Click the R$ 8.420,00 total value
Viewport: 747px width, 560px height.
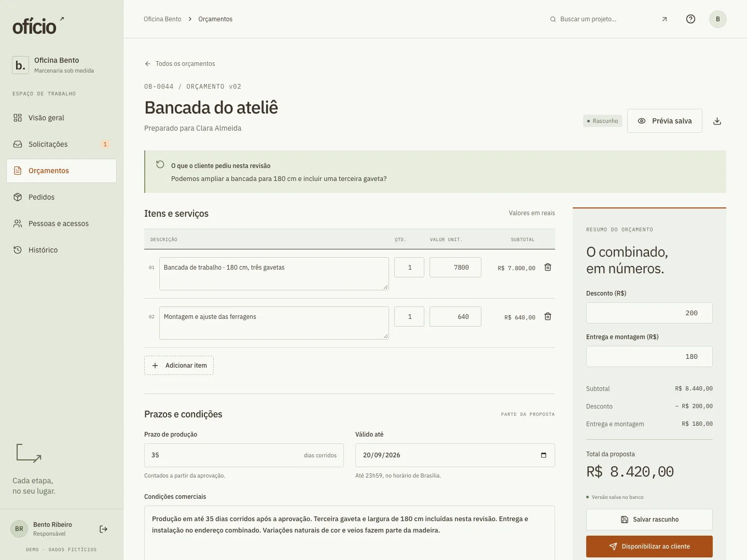click(x=630, y=472)
